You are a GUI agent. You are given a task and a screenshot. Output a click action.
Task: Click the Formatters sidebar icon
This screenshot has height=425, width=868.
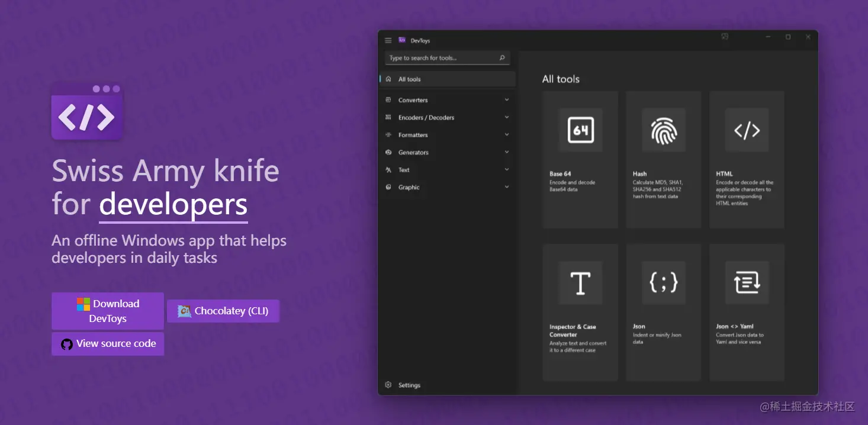tap(388, 135)
